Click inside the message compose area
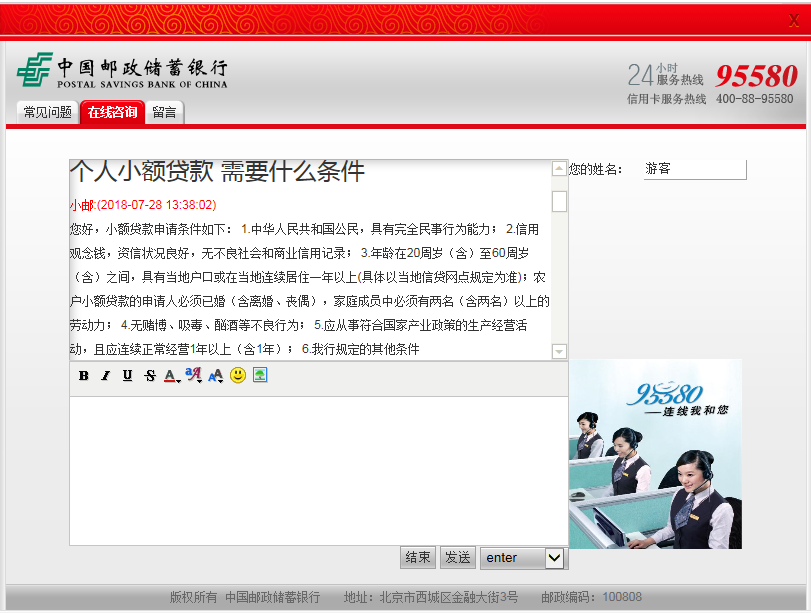The image size is (811, 613). point(319,471)
